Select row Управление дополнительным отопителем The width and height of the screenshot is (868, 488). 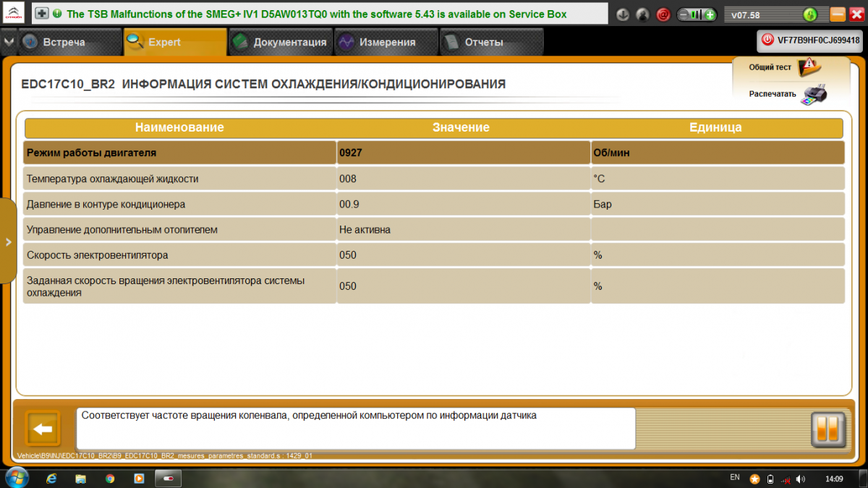click(433, 230)
